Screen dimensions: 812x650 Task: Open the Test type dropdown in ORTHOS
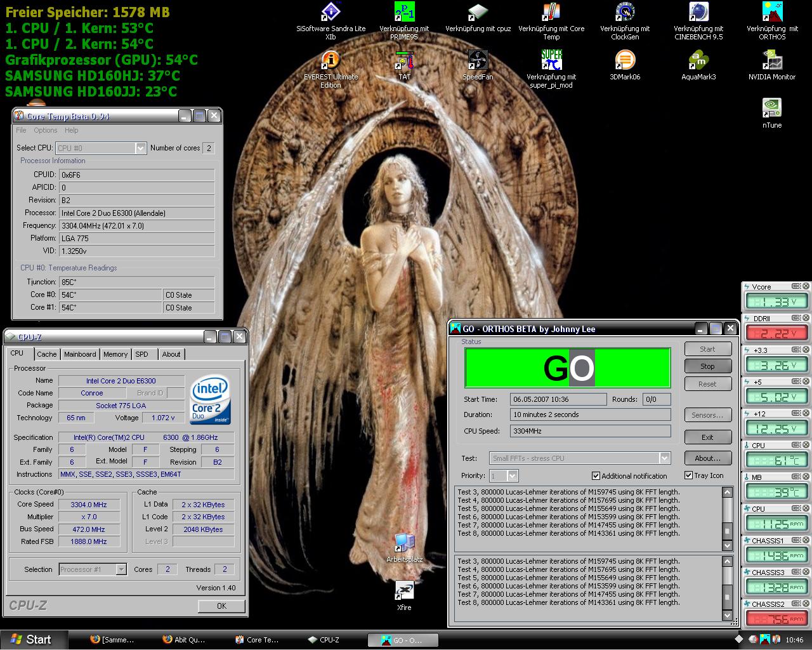(664, 458)
